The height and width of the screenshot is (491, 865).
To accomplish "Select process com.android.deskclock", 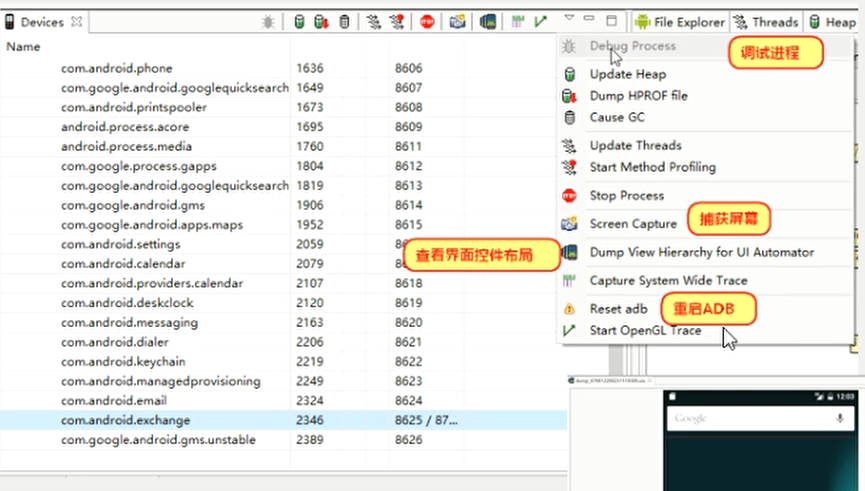I will 127,303.
